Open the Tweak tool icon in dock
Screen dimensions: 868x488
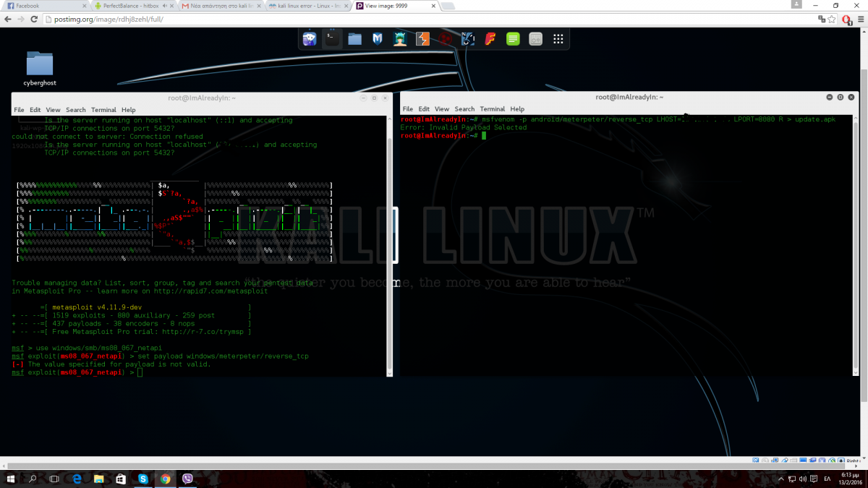535,39
